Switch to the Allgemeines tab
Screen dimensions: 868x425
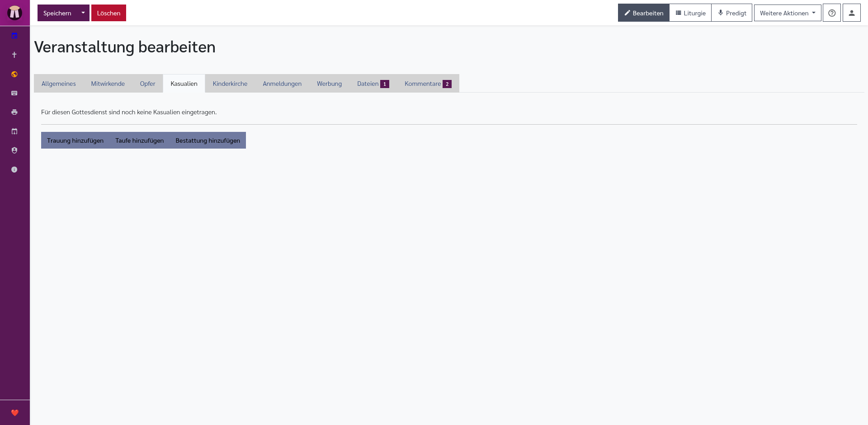59,84
